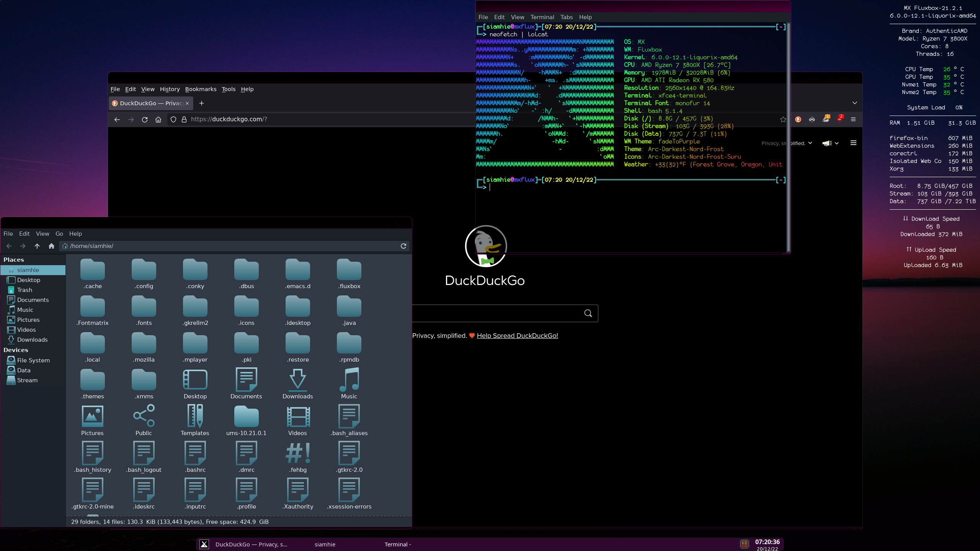
Task: Open the Privacy Badger extension icon
Action: [x=826, y=119]
